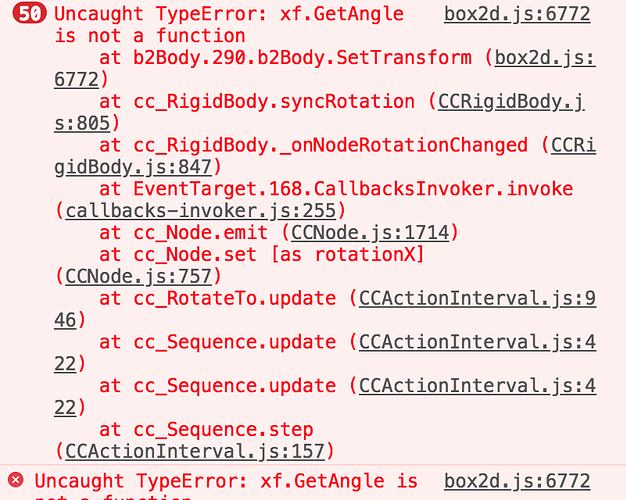Open box2d.js:6772 link beside first error message

[516, 14]
